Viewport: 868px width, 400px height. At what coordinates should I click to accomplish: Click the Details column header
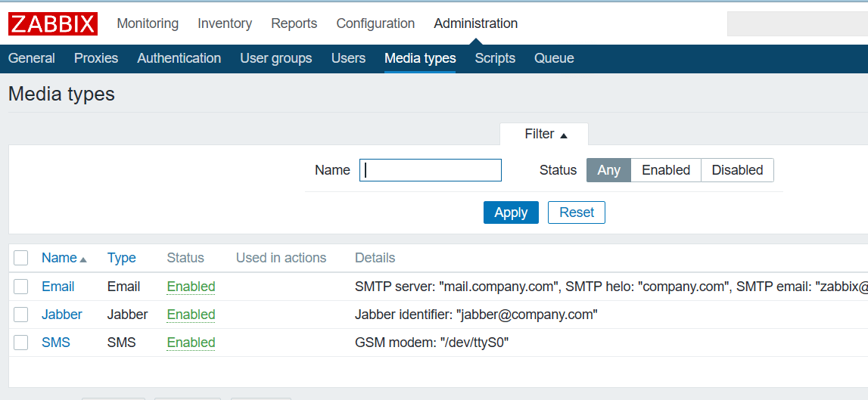375,258
